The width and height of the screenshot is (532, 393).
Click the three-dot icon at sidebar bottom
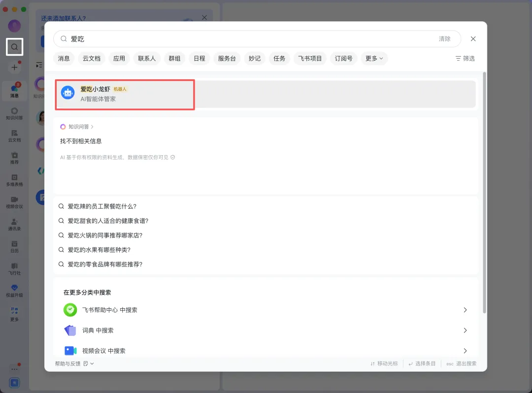[x=15, y=369]
